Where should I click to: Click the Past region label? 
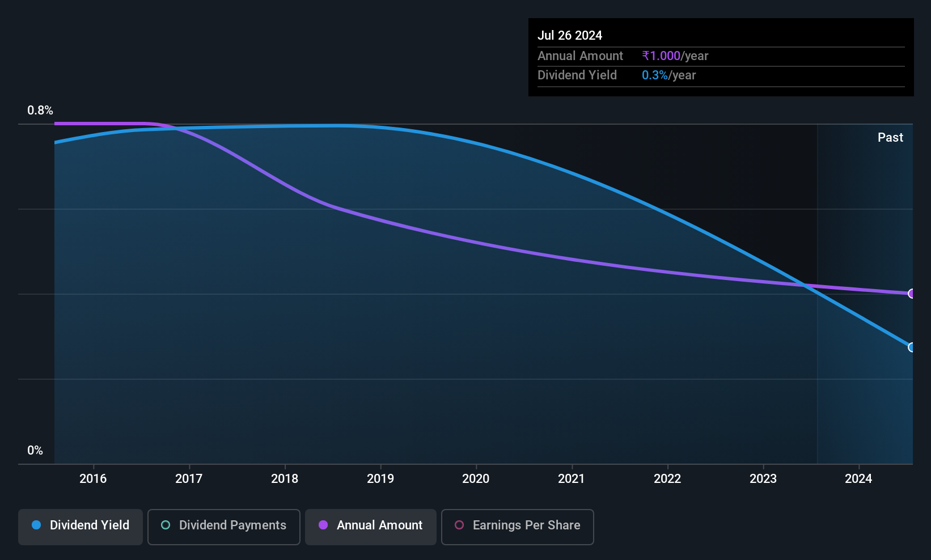[890, 137]
